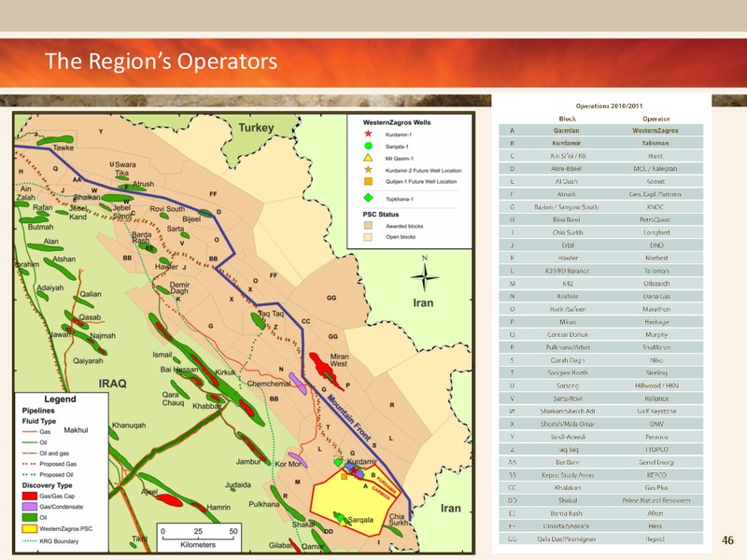This screenshot has width=747, height=560.
Task: Click the Awarded blocks color swatch
Action: pos(368,226)
